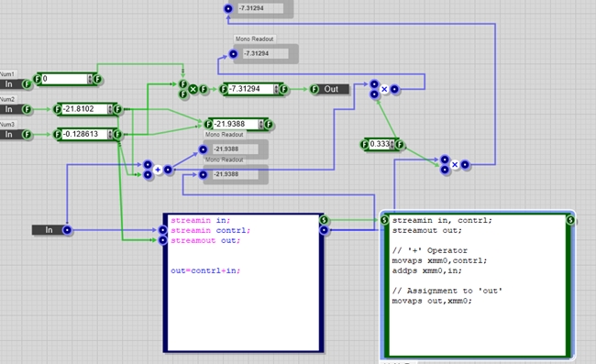Select the blue stream add node
Image resolution: width=596 pixels, height=364 pixels.
click(x=158, y=170)
